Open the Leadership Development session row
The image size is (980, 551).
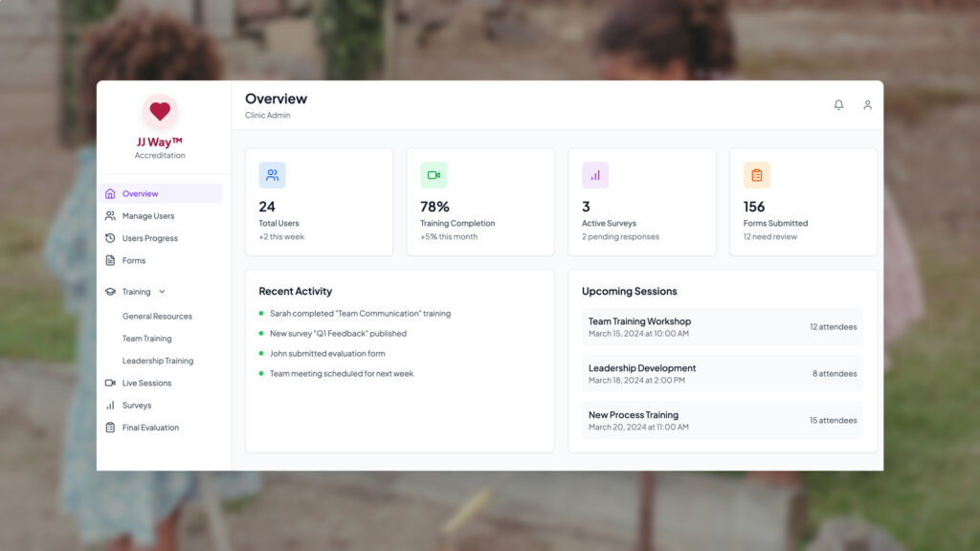723,373
